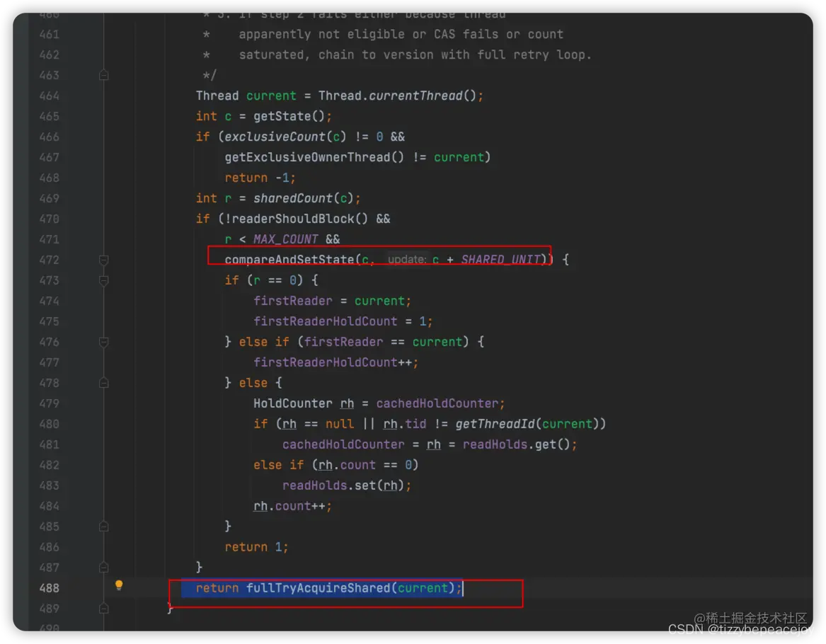Click getThreadId on line 480
The height and width of the screenshot is (644, 826).
(495, 424)
